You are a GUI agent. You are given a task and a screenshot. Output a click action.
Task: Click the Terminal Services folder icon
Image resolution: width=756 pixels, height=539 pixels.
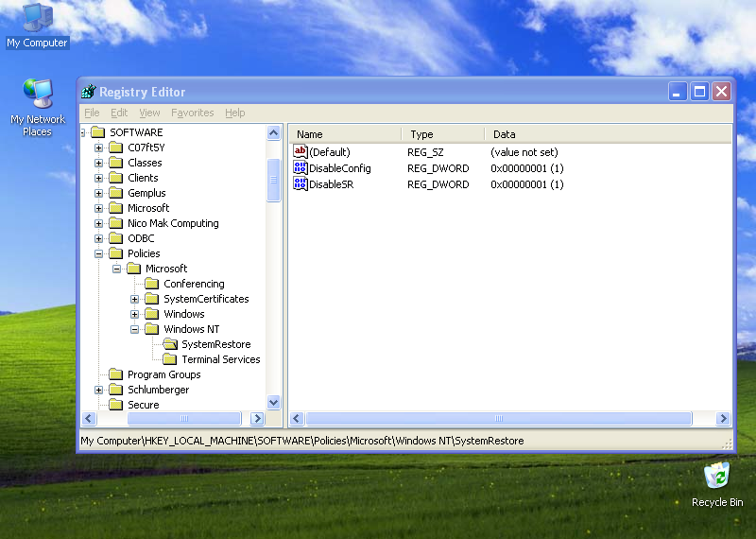[x=170, y=359]
